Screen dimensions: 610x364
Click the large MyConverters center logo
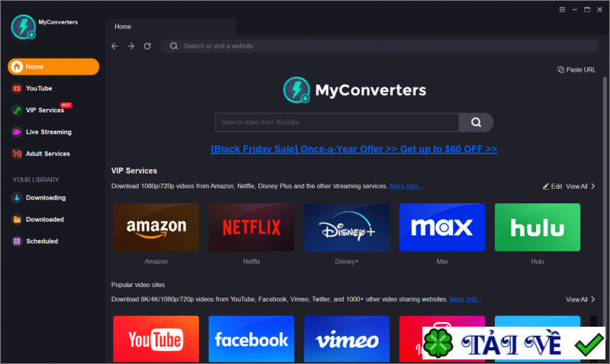pos(355,90)
